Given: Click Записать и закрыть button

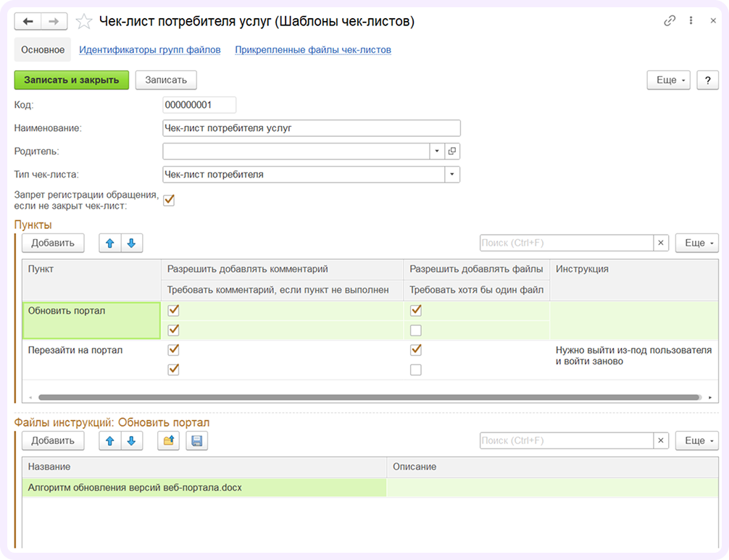Looking at the screenshot, I should click(70, 80).
